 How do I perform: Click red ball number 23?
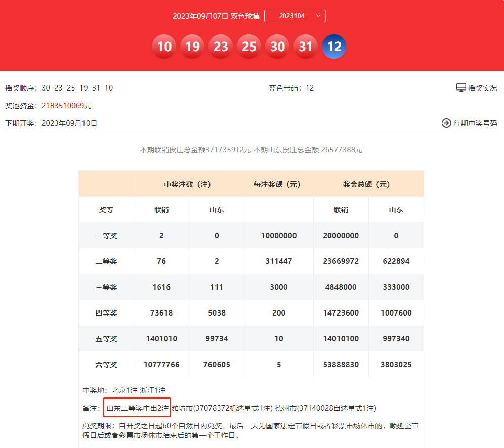pos(221,47)
